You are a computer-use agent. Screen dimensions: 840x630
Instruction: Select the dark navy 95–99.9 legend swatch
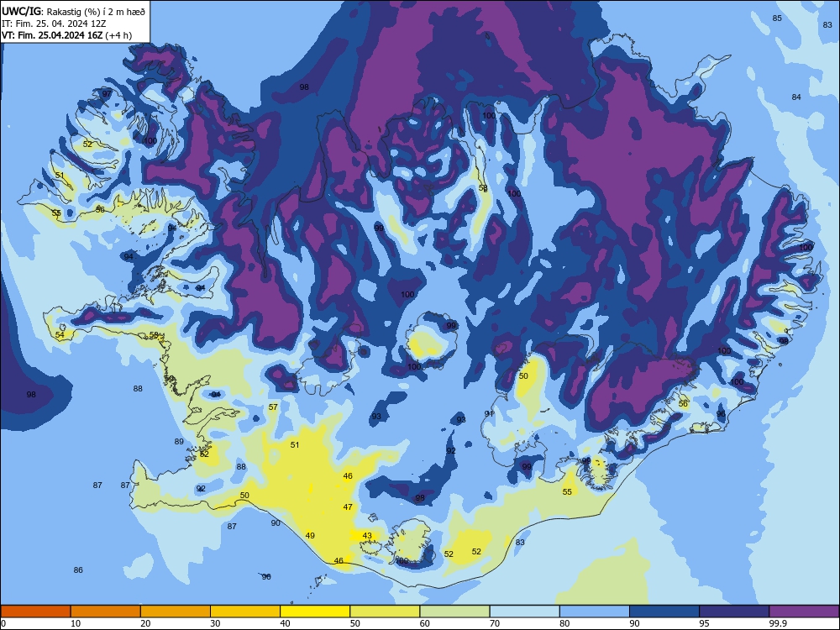coord(734,612)
